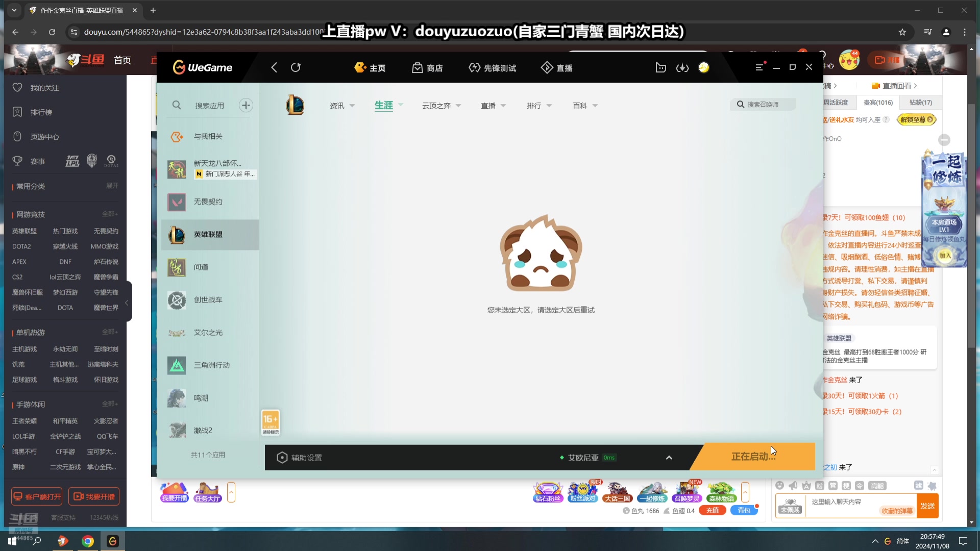Open 直播回看 link

(x=894, y=86)
